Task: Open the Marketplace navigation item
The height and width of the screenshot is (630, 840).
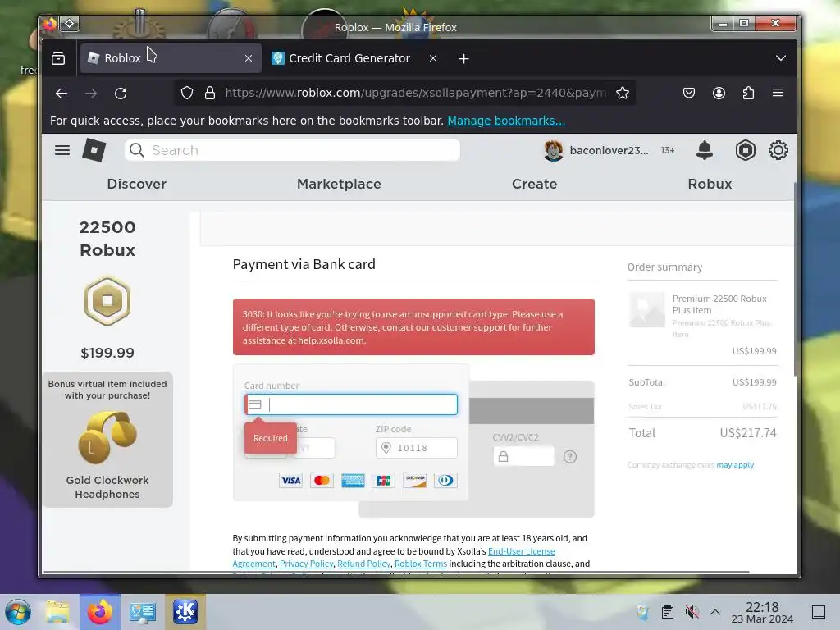Action: (339, 184)
